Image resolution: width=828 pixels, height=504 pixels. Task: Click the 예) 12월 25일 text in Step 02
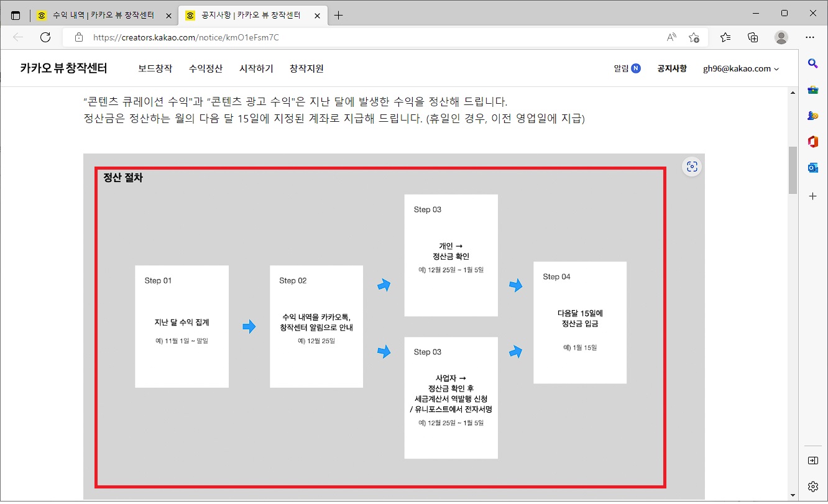coord(316,341)
